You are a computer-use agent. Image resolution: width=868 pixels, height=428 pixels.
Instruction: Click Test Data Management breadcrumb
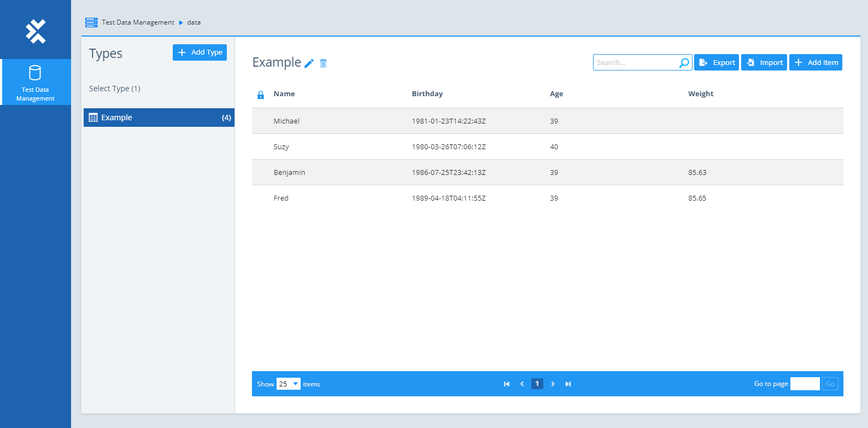pyautogui.click(x=138, y=22)
